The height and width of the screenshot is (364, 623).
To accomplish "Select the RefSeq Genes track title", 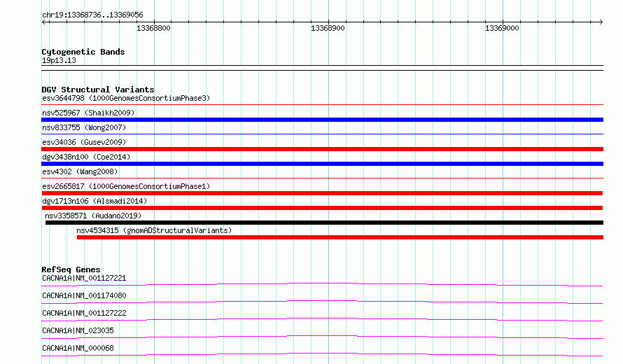I will tap(71, 269).
